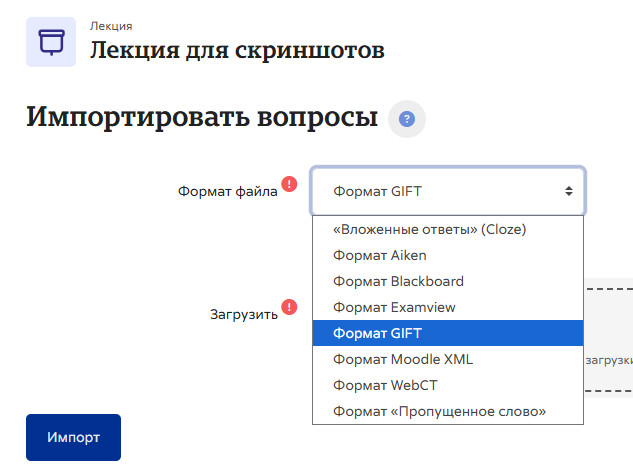Select the Examview format option
633x473 pixels.
[394, 307]
